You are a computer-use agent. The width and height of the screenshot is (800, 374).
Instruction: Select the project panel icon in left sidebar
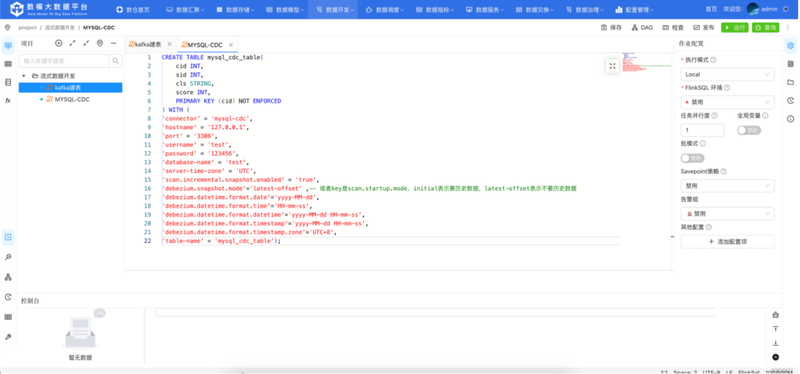coord(8,45)
